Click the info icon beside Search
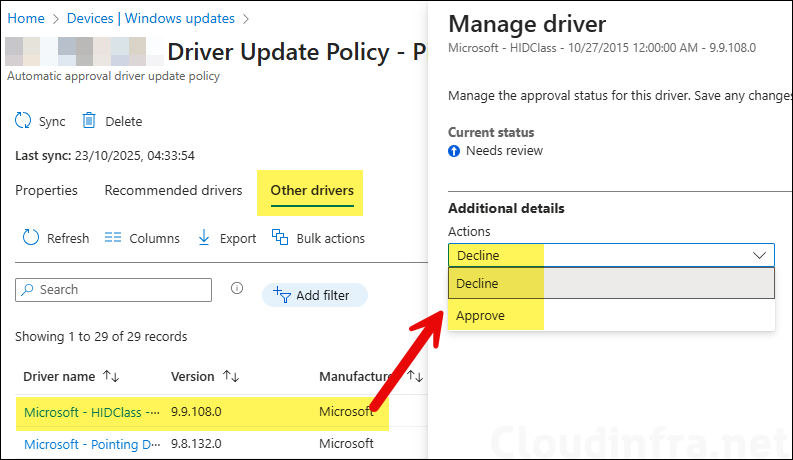This screenshot has height=460, width=793. [x=237, y=288]
